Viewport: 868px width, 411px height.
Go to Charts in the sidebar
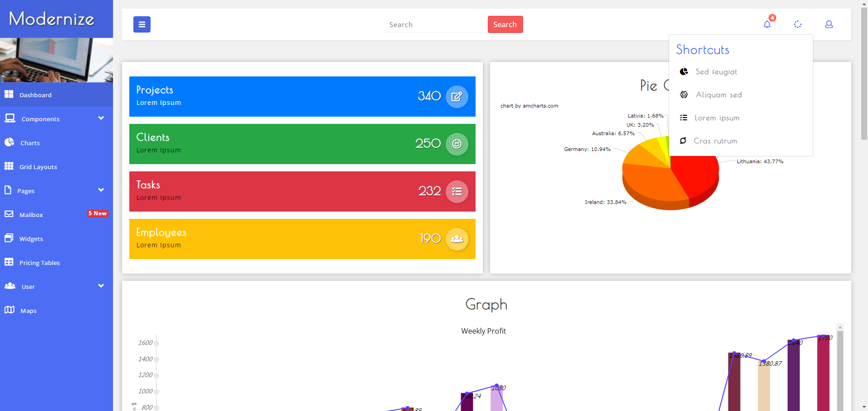30,143
